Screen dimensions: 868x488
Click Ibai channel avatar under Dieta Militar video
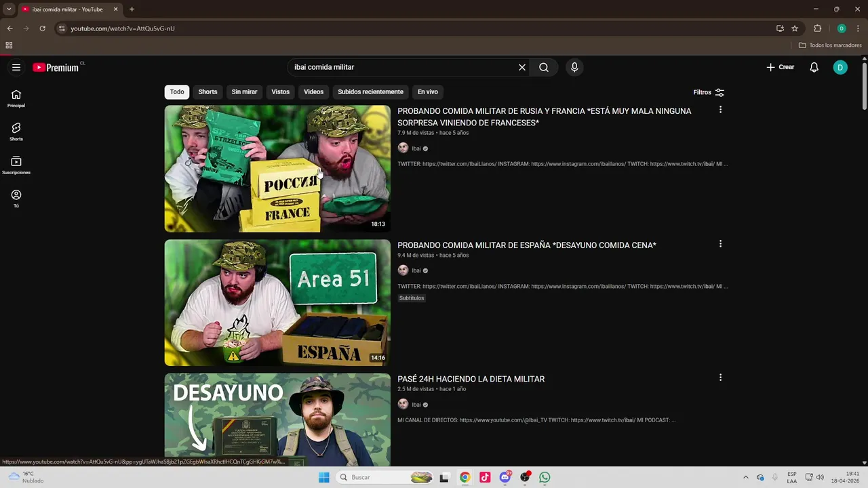pos(403,405)
